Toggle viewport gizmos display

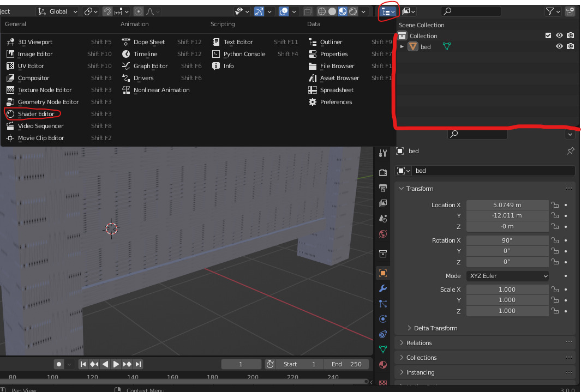point(259,11)
